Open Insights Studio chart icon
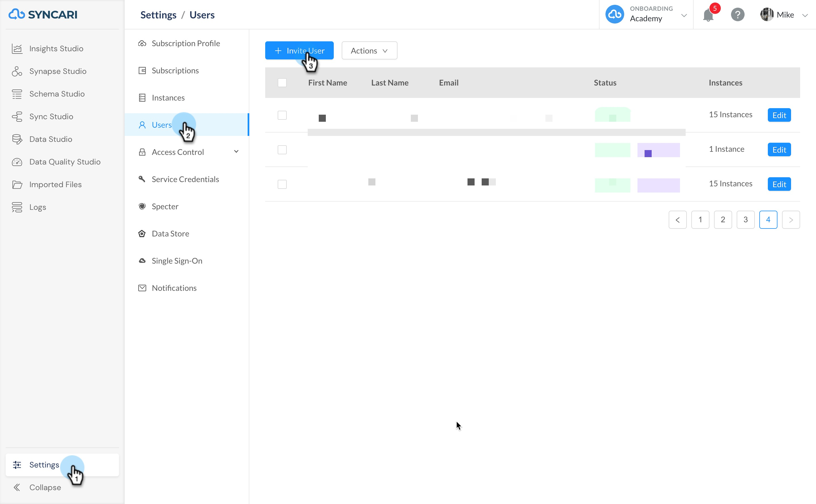The image size is (816, 504). [17, 49]
